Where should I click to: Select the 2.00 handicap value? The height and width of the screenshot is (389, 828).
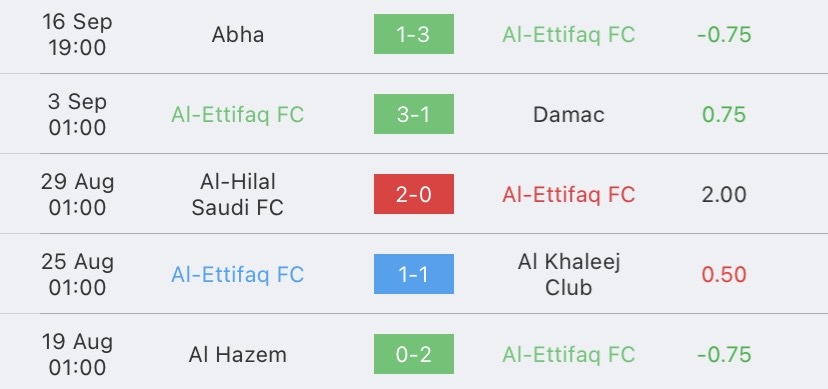(724, 195)
